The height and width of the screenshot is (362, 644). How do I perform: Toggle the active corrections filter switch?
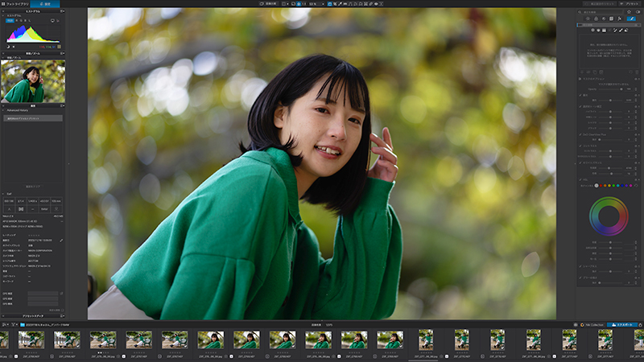(x=638, y=12)
